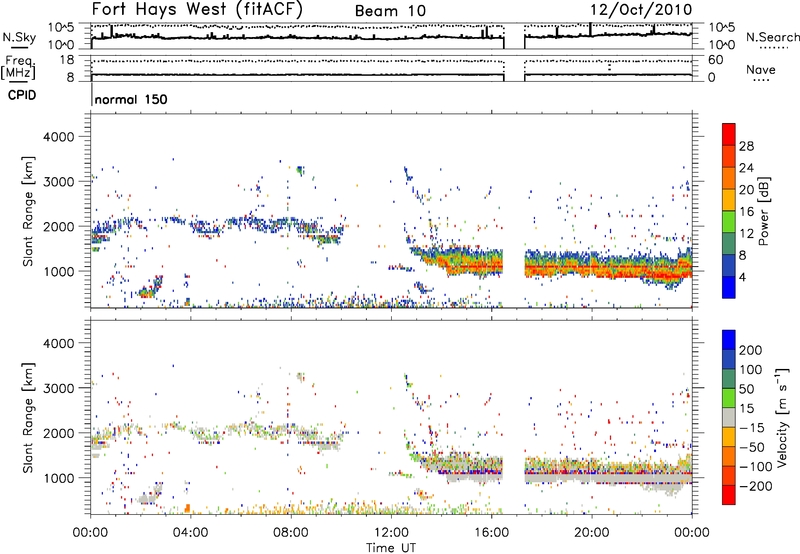Click the date '12/Oct/2010'
Viewport: 800px width, 554px height.
click(x=641, y=10)
